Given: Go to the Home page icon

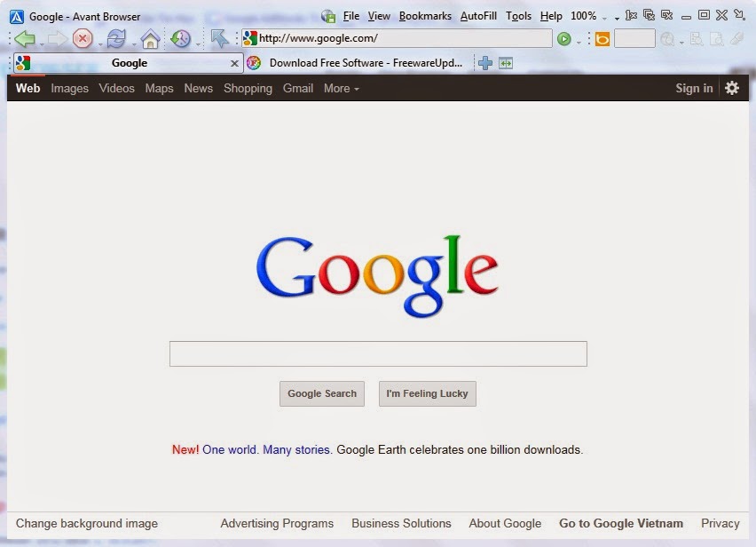Looking at the screenshot, I should coord(150,38).
